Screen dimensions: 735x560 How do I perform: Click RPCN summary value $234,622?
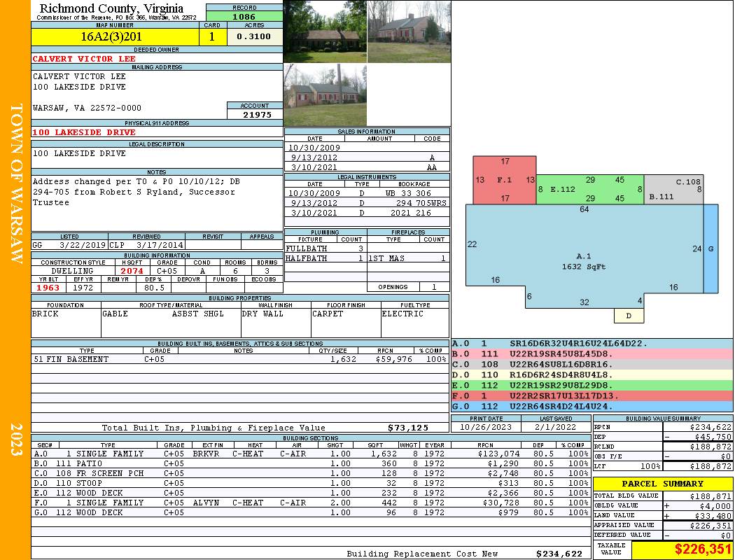tap(710, 428)
